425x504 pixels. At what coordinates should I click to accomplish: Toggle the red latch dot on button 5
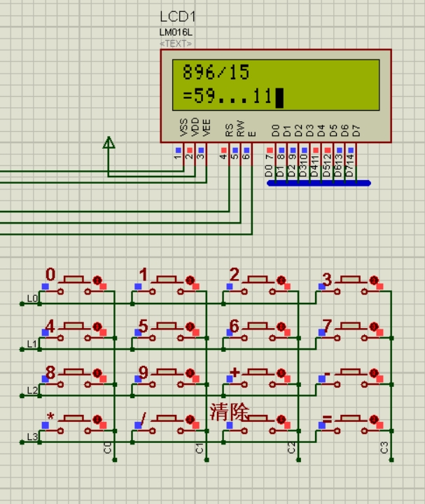190,327
